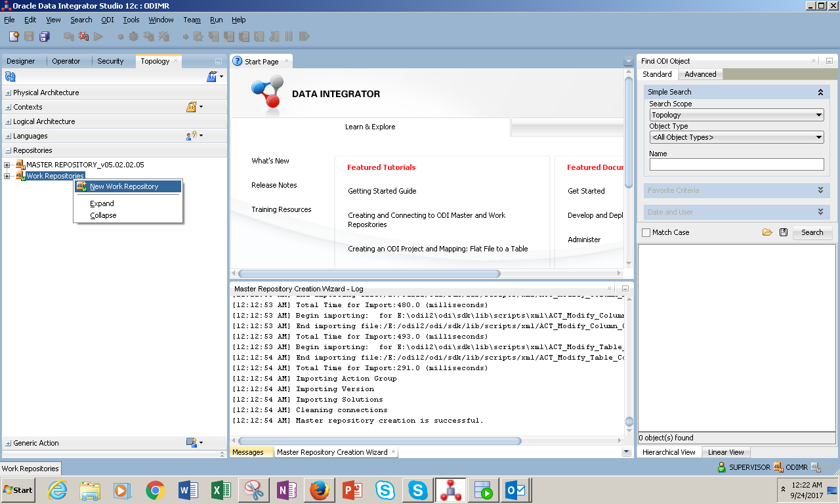Screen dimensions: 840x504
Task: Save the current search criteria
Action: click(783, 232)
